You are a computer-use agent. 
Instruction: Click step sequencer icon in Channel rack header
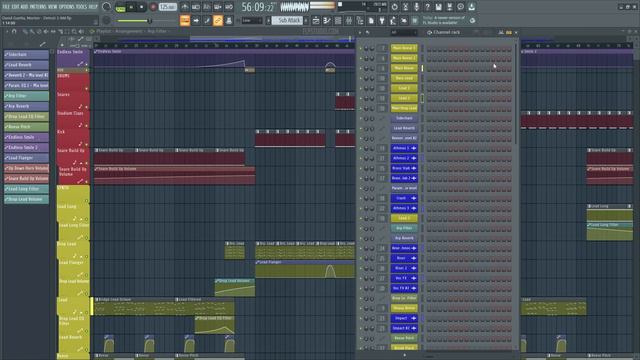[509, 32]
